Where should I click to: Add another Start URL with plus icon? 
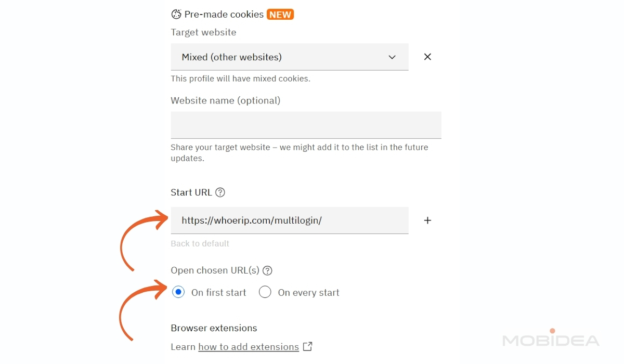coord(427,220)
